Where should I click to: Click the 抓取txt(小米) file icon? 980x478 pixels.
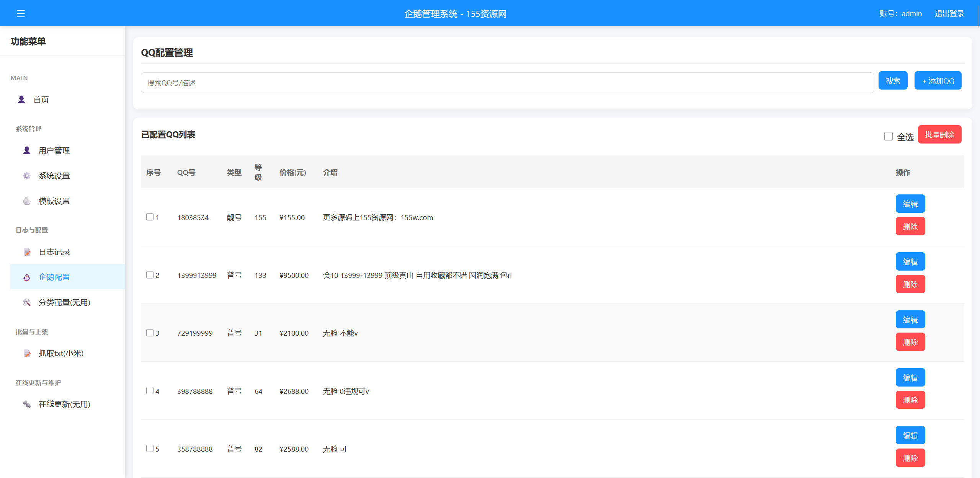tap(26, 353)
